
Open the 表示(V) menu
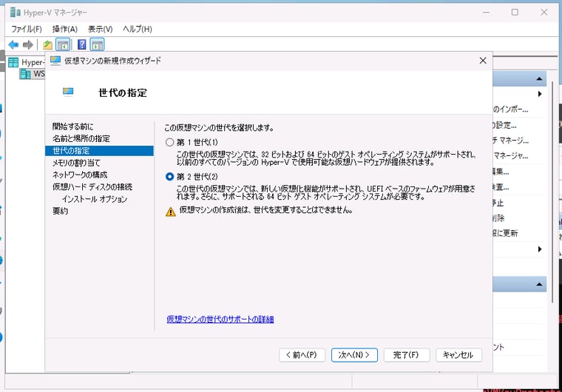coord(101,29)
